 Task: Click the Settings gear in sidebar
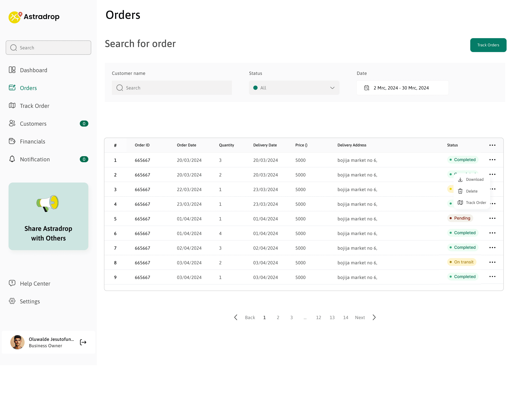pos(12,301)
